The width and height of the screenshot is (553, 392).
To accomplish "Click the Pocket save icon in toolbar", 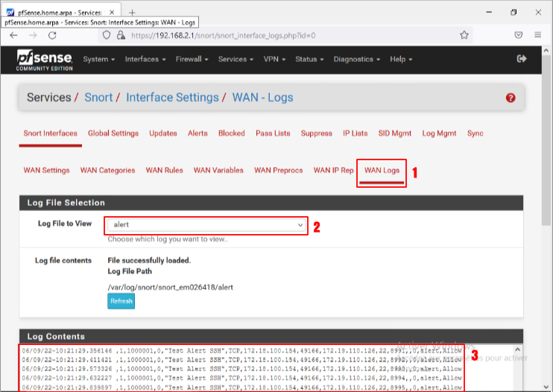I will (518, 35).
